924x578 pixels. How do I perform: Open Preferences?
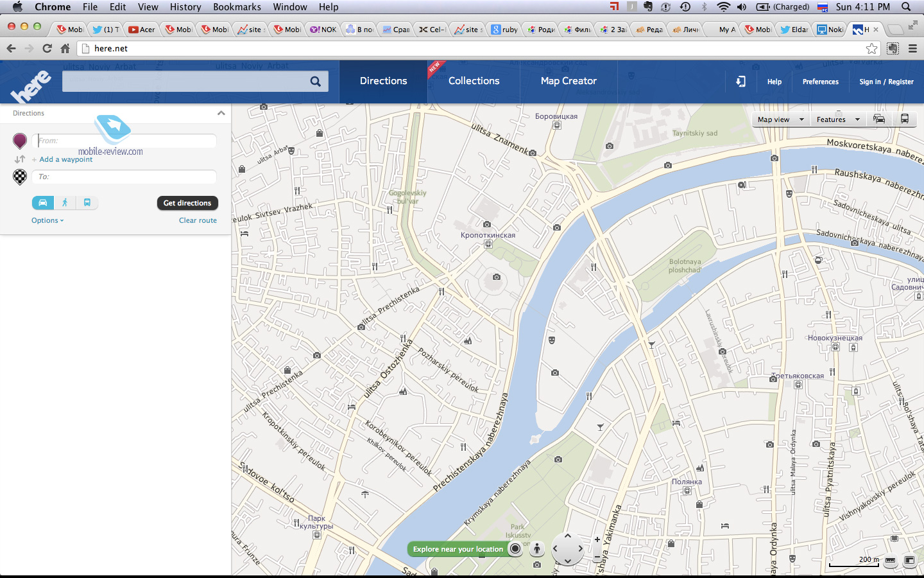coord(820,82)
